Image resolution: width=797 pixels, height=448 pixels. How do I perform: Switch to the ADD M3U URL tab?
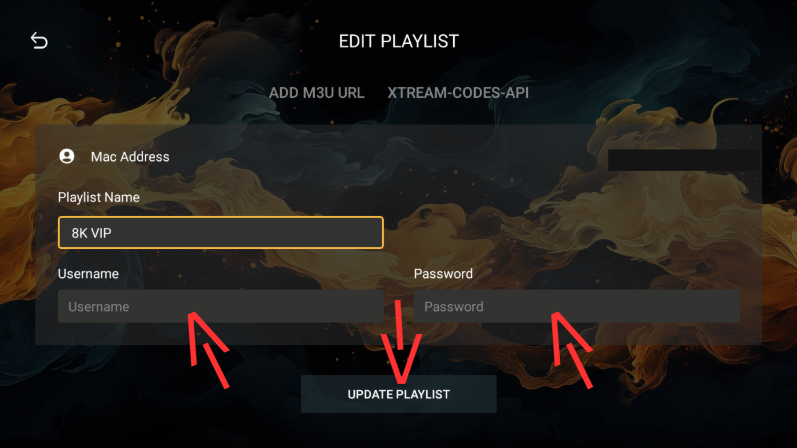(316, 93)
